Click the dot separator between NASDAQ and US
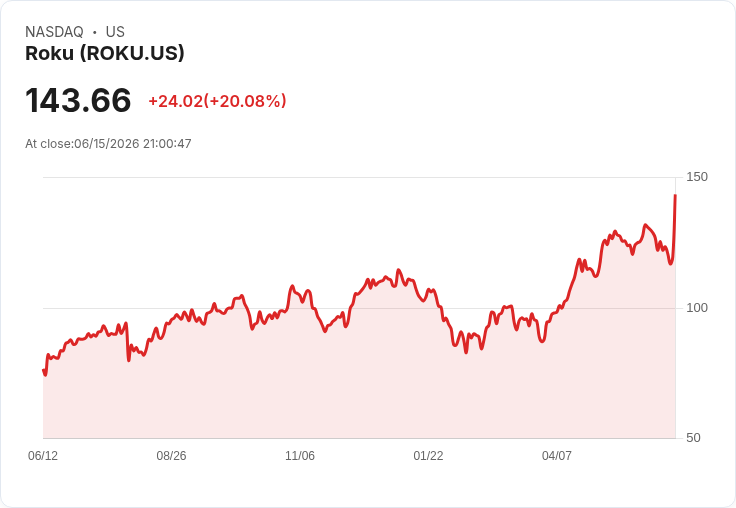 click(x=95, y=32)
